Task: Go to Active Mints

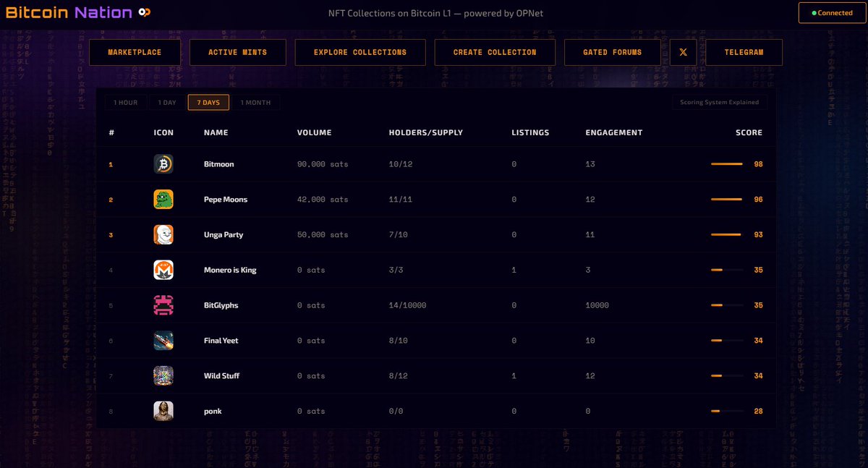Action: [238, 52]
